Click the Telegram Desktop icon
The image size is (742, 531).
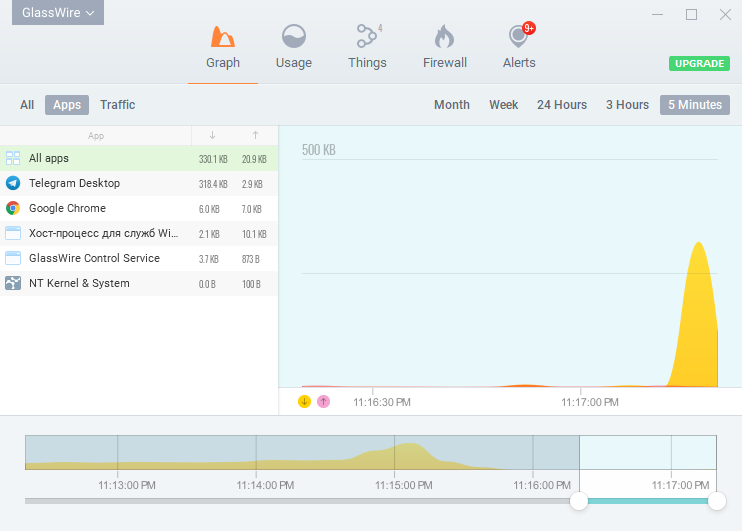click(13, 183)
